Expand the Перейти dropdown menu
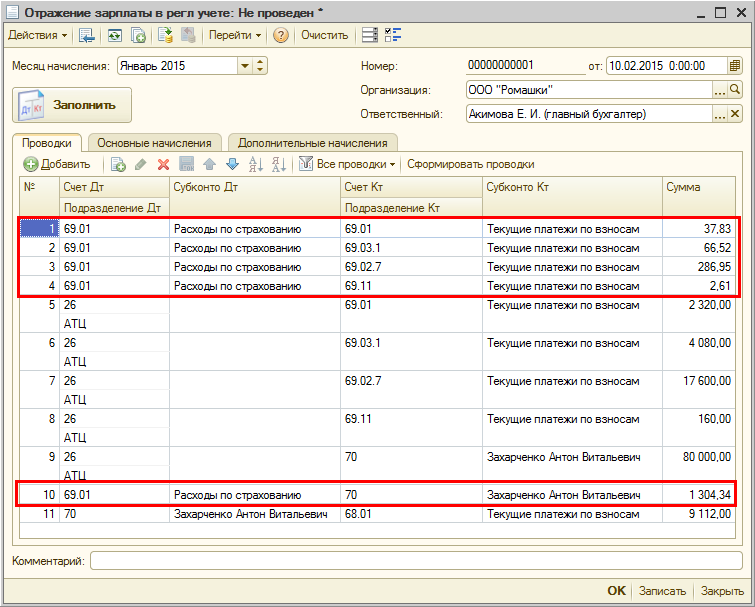755x607 pixels. click(x=234, y=35)
